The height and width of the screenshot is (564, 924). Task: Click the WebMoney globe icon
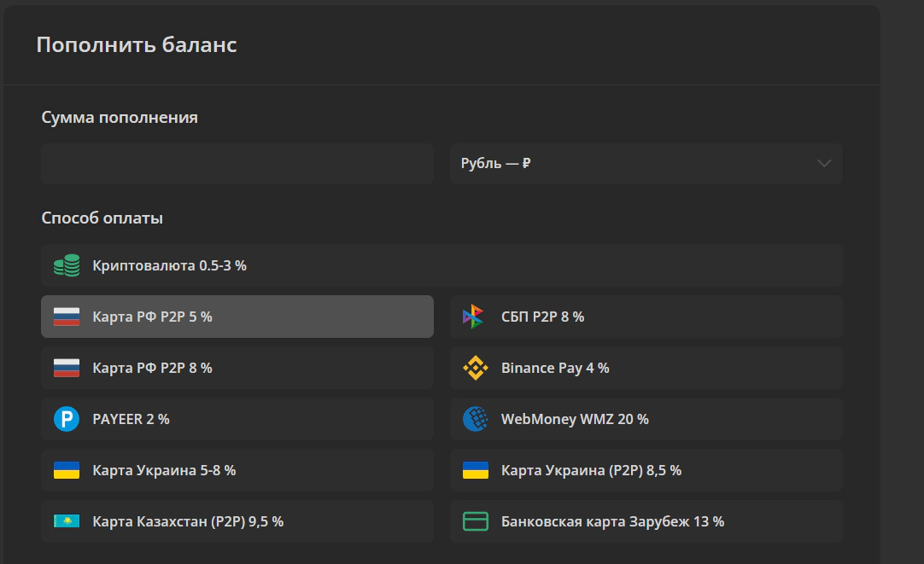pyautogui.click(x=475, y=419)
